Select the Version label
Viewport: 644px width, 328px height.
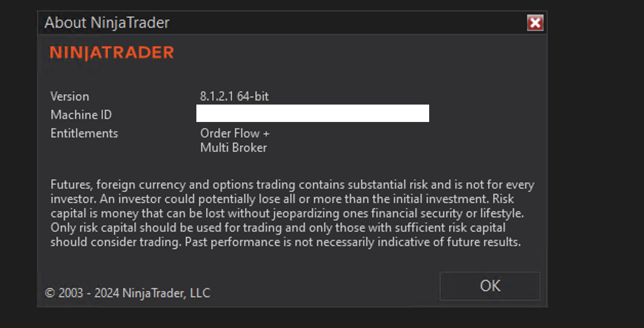click(70, 96)
